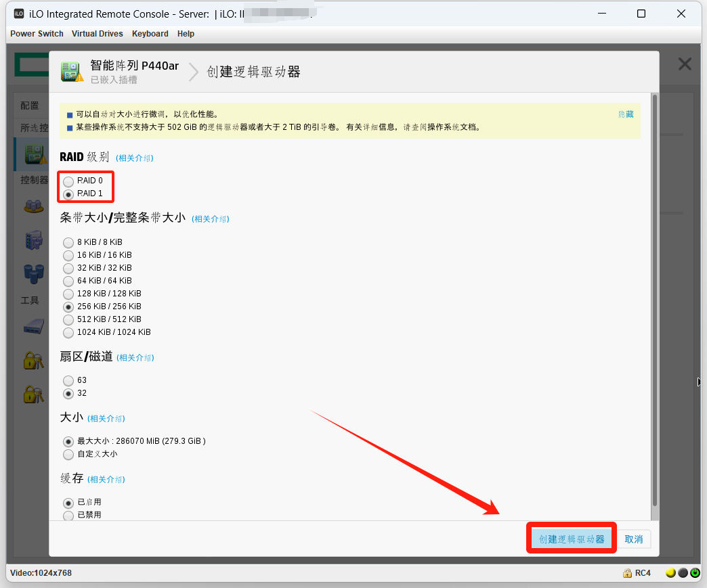Choose 128 KiB / 128 KiB stripe size
Viewport: 707px width, 588px height.
(68, 294)
